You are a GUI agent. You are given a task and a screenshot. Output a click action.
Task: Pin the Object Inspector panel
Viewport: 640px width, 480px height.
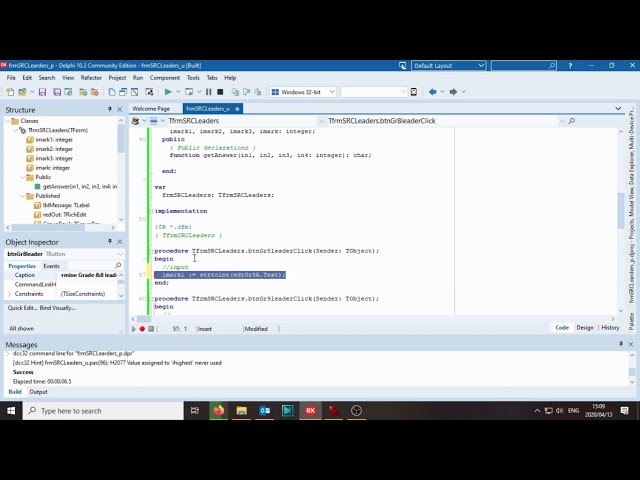110,242
